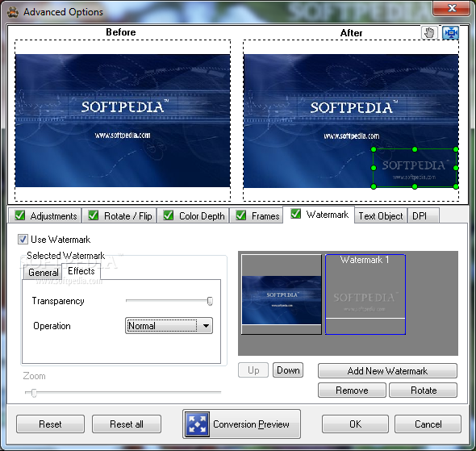The image size is (476, 451).
Task: Open the Color Depth tab
Action: pyautogui.click(x=193, y=215)
